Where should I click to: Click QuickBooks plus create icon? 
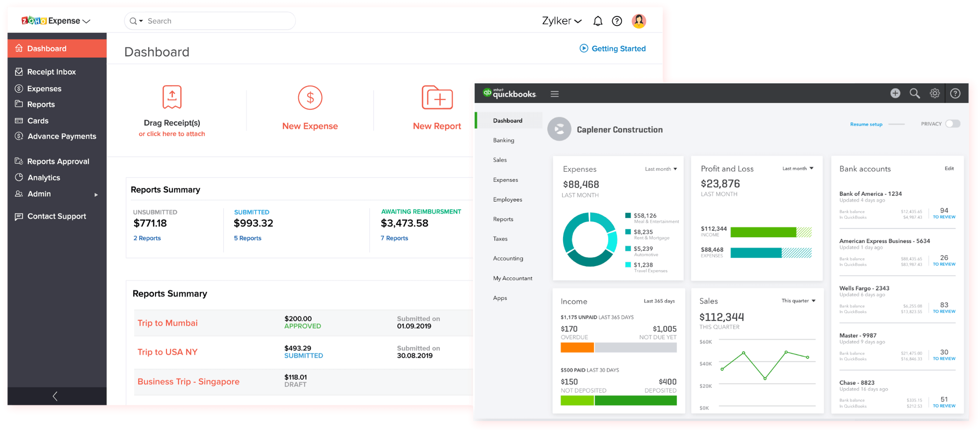click(895, 93)
